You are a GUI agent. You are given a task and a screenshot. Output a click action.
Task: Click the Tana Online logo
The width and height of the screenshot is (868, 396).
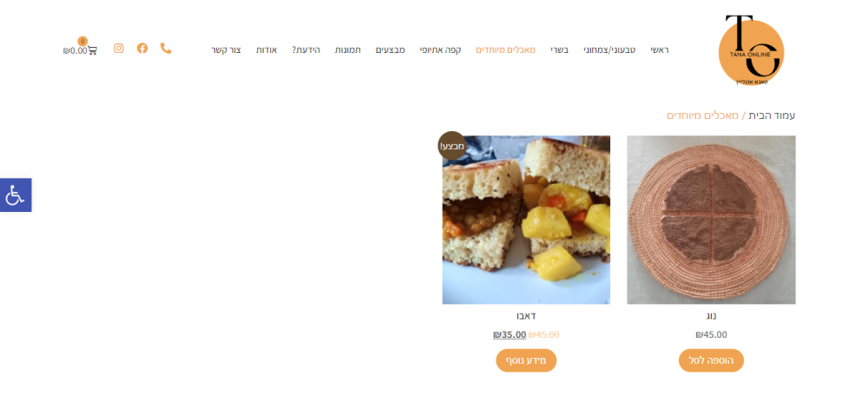click(751, 49)
